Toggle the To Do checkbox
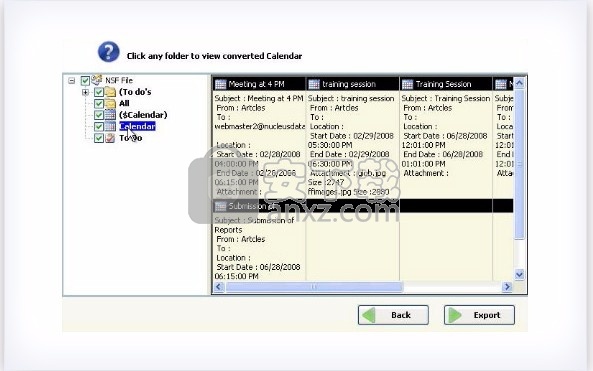 [99, 138]
